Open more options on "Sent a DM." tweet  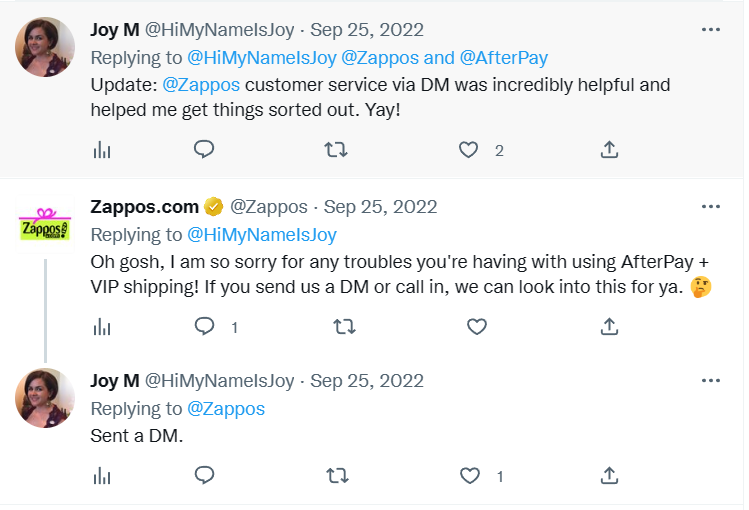pyautogui.click(x=711, y=381)
